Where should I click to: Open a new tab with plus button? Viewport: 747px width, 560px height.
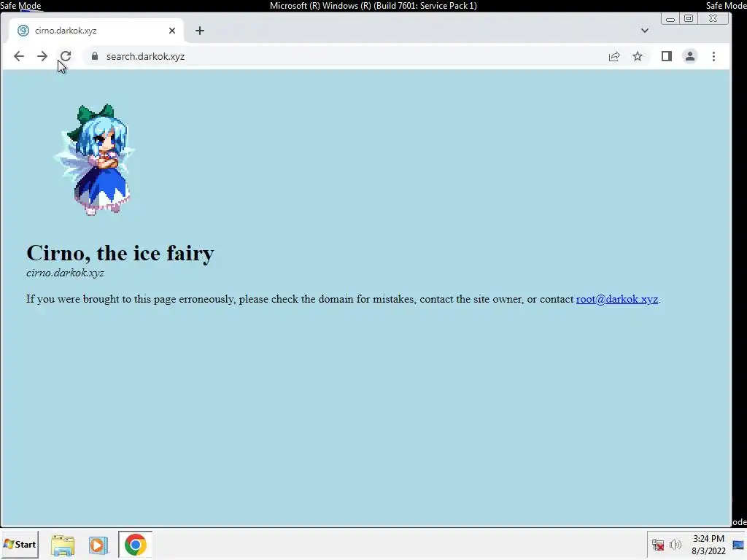[x=200, y=31]
